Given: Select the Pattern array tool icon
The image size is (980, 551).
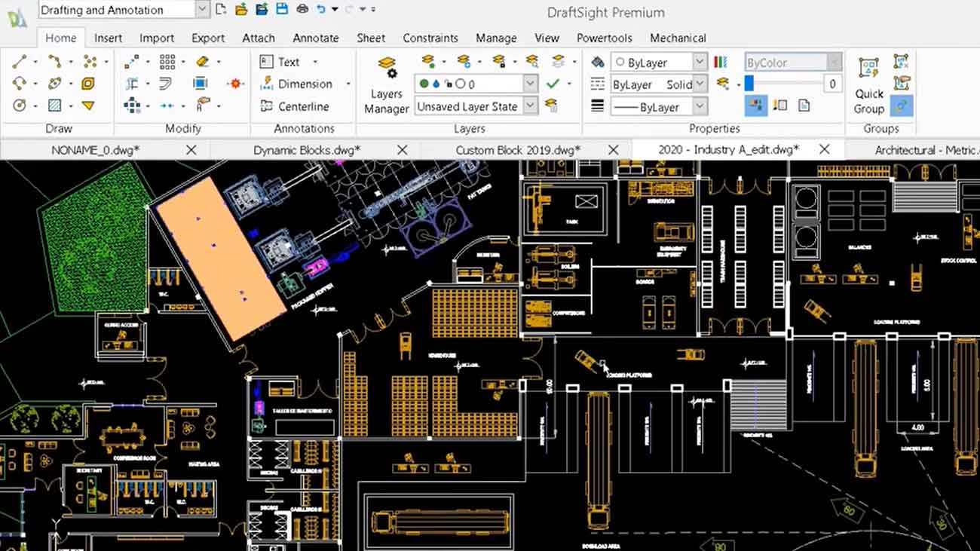Looking at the screenshot, I should point(167,62).
